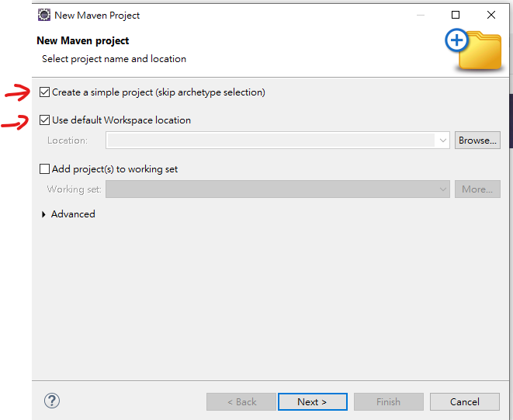The image size is (513, 420).
Task: Click the help question mark icon
Action: click(52, 401)
